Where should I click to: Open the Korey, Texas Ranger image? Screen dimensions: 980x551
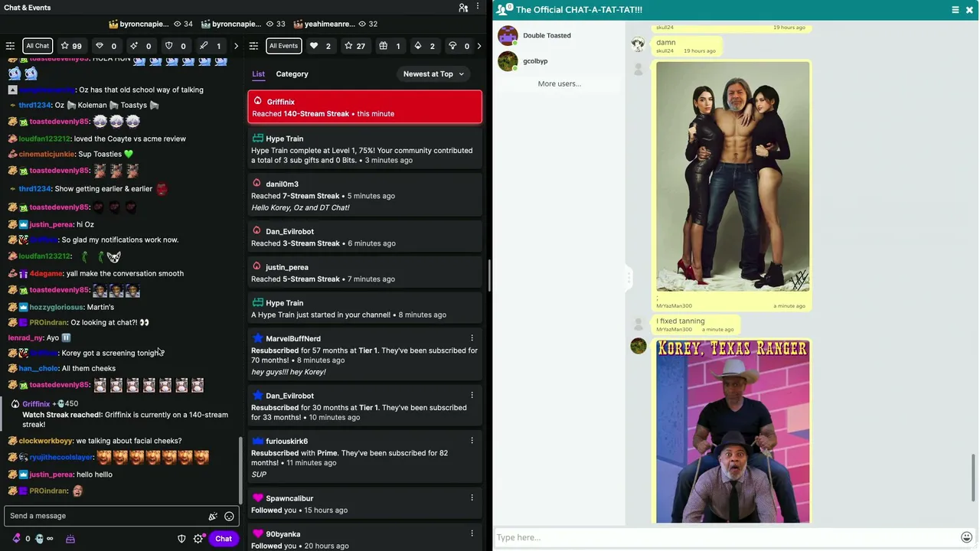[733, 431]
